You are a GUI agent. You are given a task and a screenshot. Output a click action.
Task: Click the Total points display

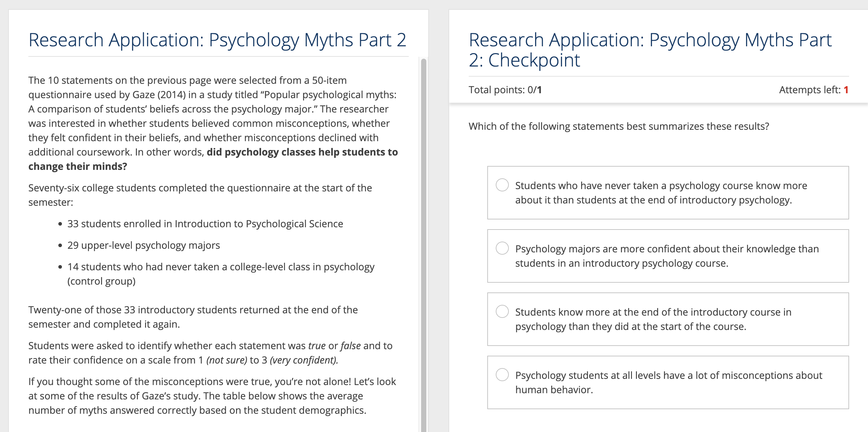tap(507, 90)
